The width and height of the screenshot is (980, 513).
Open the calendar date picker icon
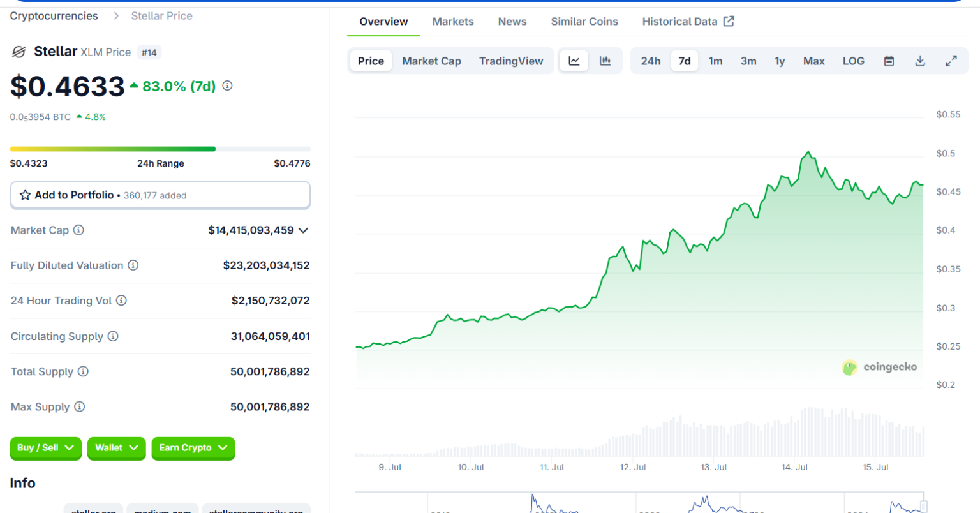[889, 60]
